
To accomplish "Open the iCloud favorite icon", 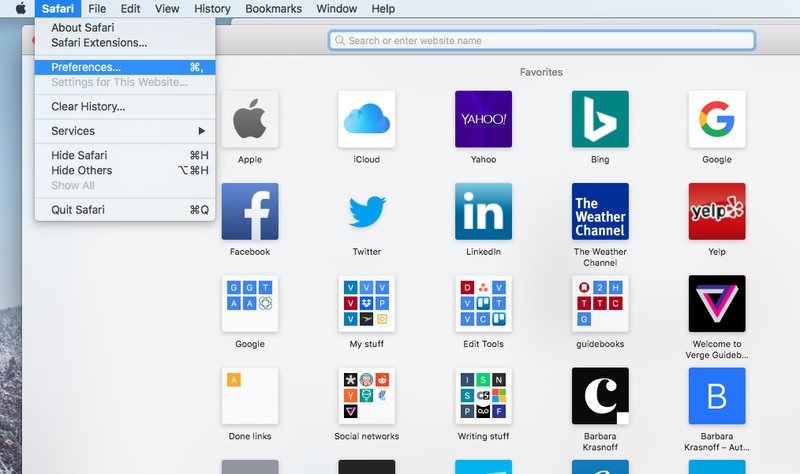I will pyautogui.click(x=367, y=119).
